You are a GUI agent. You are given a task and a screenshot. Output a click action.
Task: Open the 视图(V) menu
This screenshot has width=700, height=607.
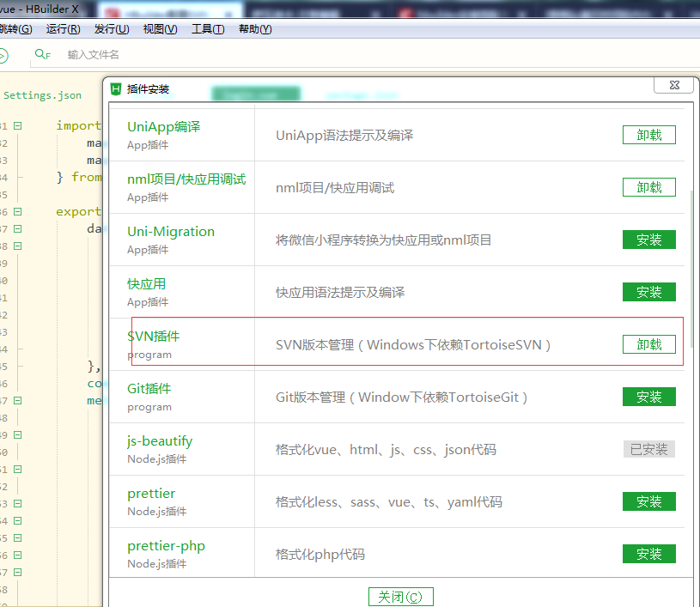tap(160, 29)
